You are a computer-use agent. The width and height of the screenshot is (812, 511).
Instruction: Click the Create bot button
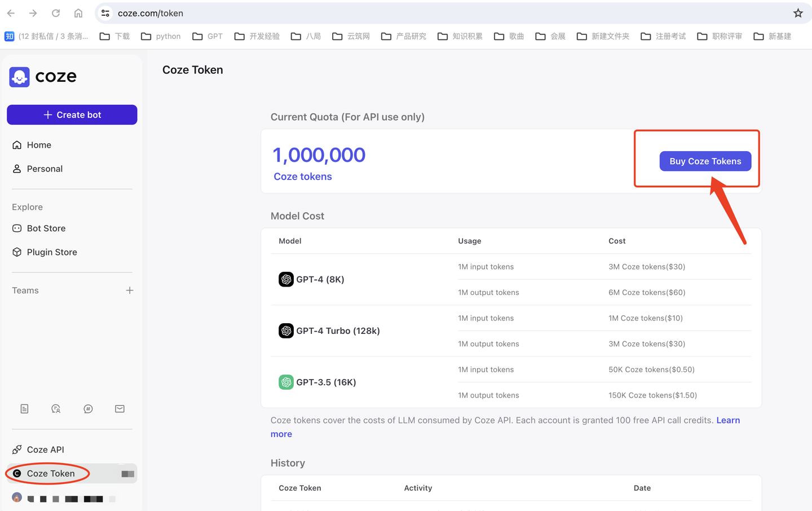tap(72, 114)
